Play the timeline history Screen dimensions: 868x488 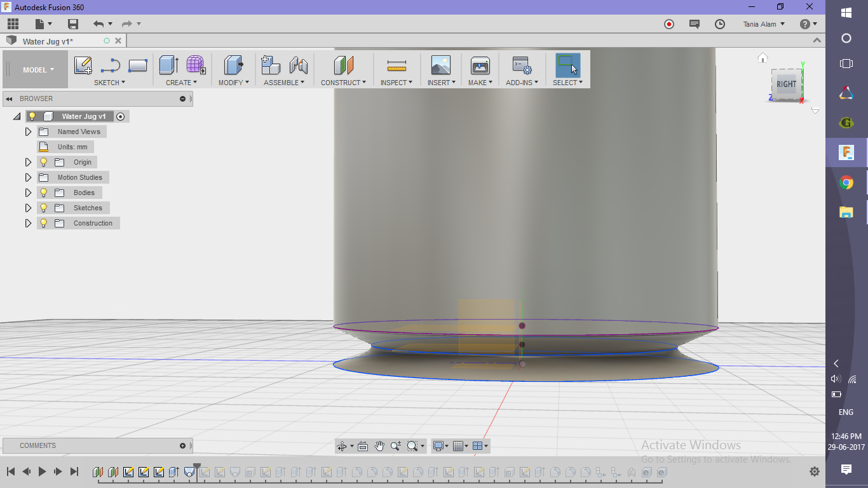click(42, 471)
